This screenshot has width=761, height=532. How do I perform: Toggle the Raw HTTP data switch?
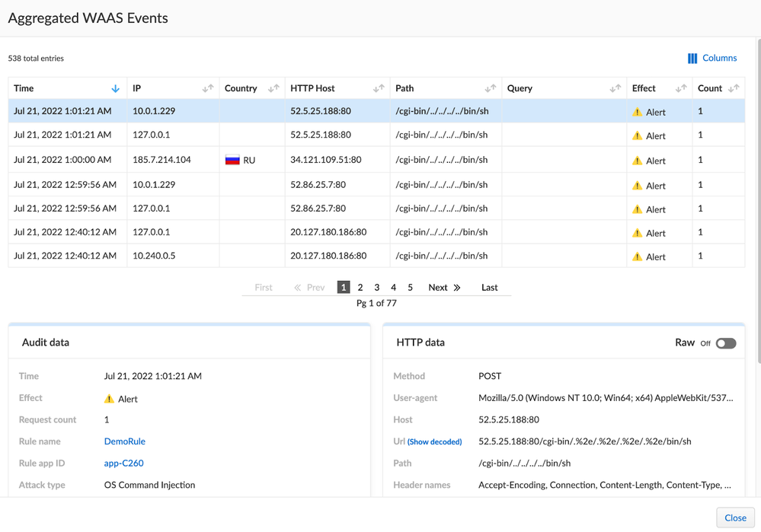click(725, 343)
